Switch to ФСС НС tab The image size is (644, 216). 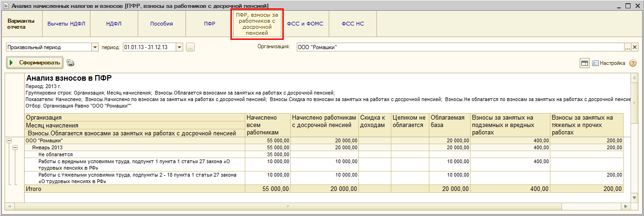(x=353, y=24)
